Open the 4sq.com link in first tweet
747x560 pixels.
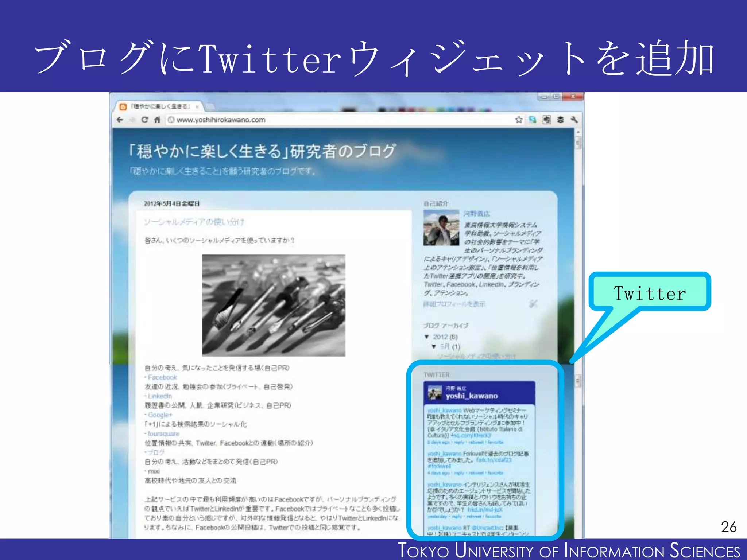(471, 435)
